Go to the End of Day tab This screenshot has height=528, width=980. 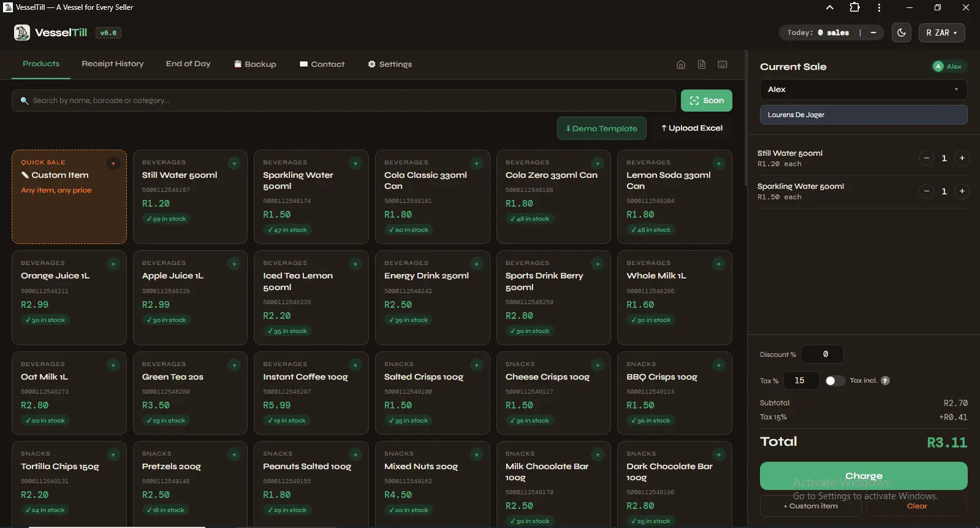(188, 64)
